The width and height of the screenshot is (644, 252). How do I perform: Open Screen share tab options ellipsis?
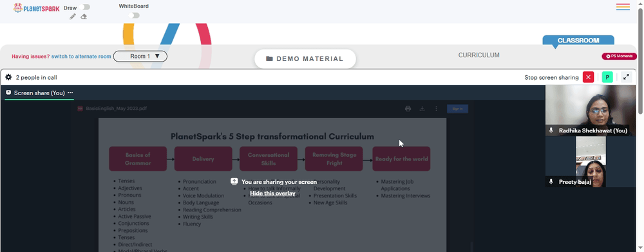(x=70, y=93)
